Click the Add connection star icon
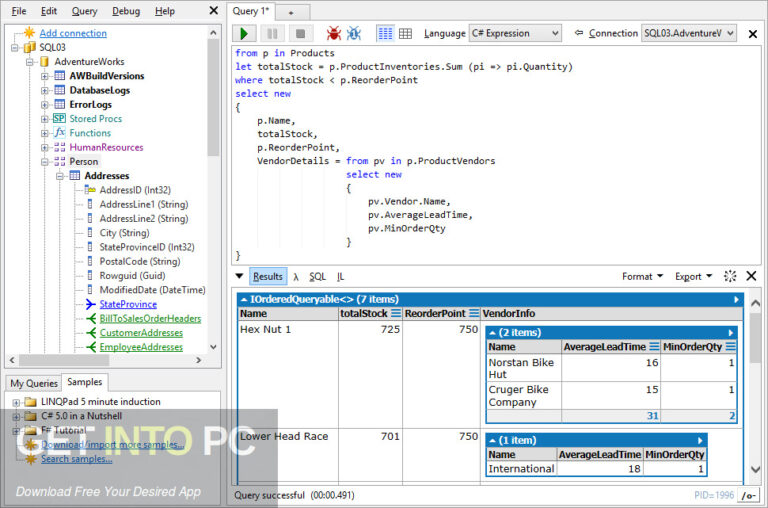Viewport: 768px width, 508px height. tap(29, 32)
